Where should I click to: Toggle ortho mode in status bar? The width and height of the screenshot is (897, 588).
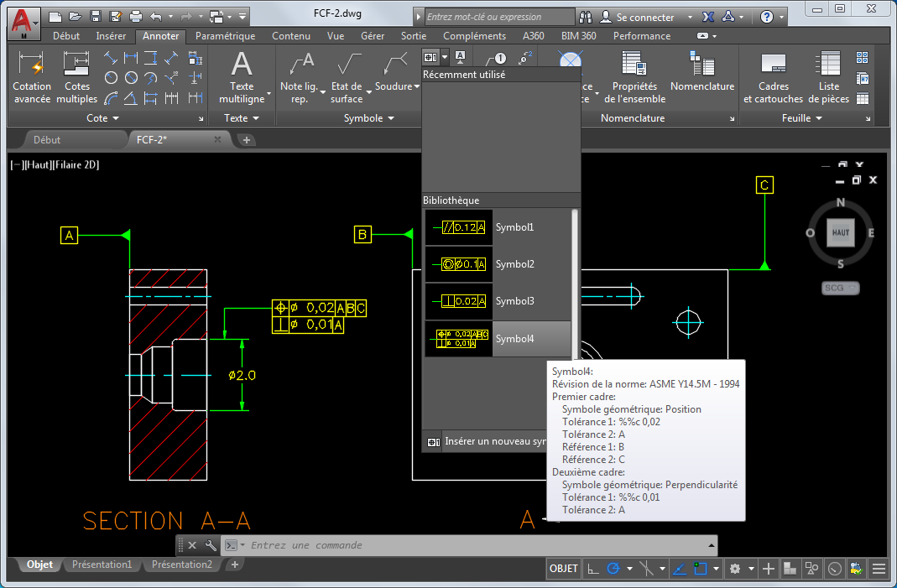click(593, 569)
